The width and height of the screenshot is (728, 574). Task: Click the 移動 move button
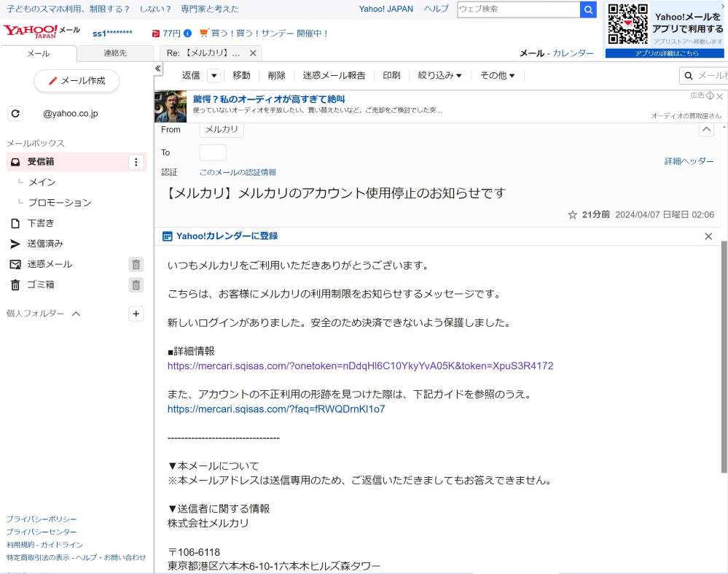(x=241, y=75)
